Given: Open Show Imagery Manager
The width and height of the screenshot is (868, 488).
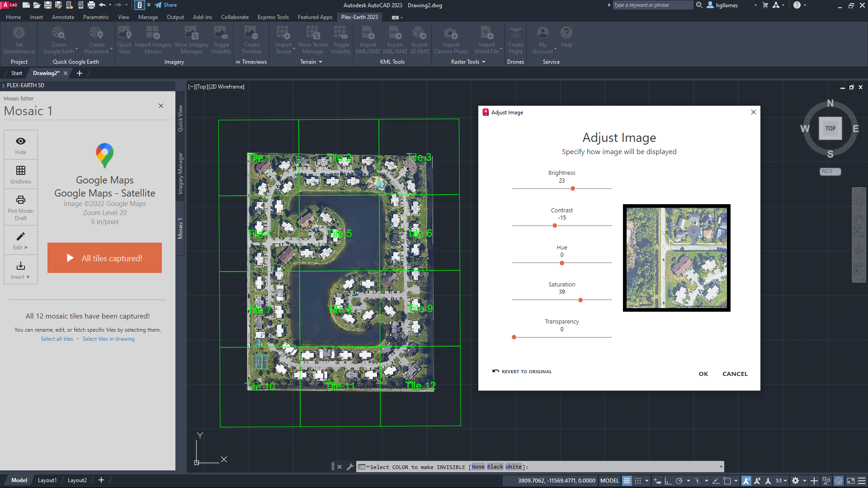Looking at the screenshot, I should pyautogui.click(x=191, y=40).
